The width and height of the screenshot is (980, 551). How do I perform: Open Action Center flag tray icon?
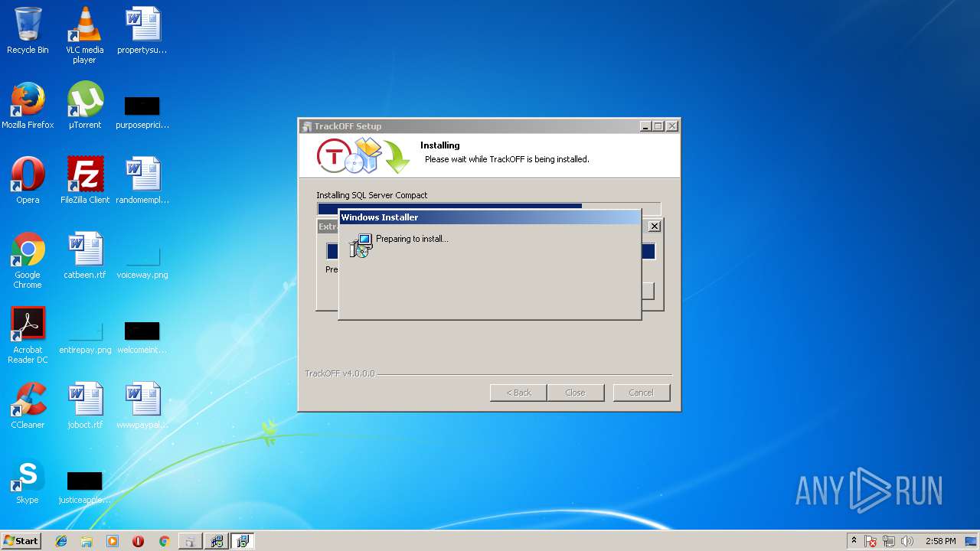(x=871, y=541)
